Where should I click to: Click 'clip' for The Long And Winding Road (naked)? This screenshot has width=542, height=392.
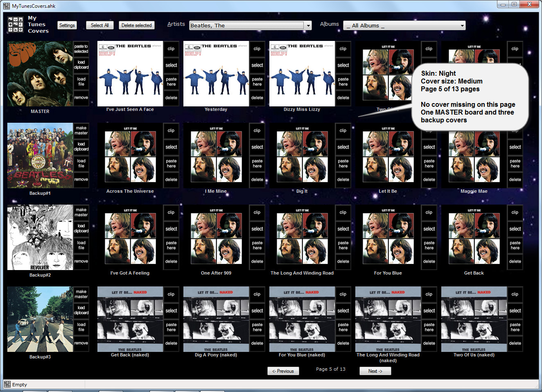point(429,294)
